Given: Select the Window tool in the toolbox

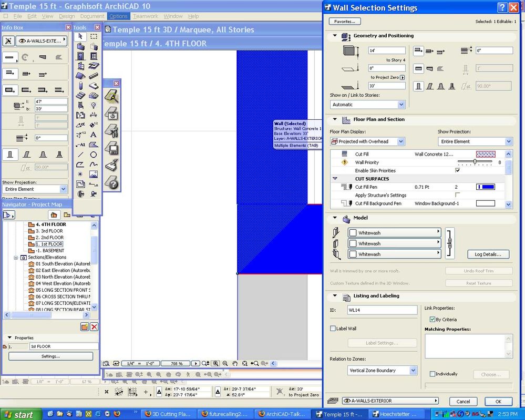Looking at the screenshot, I should pos(94,56).
